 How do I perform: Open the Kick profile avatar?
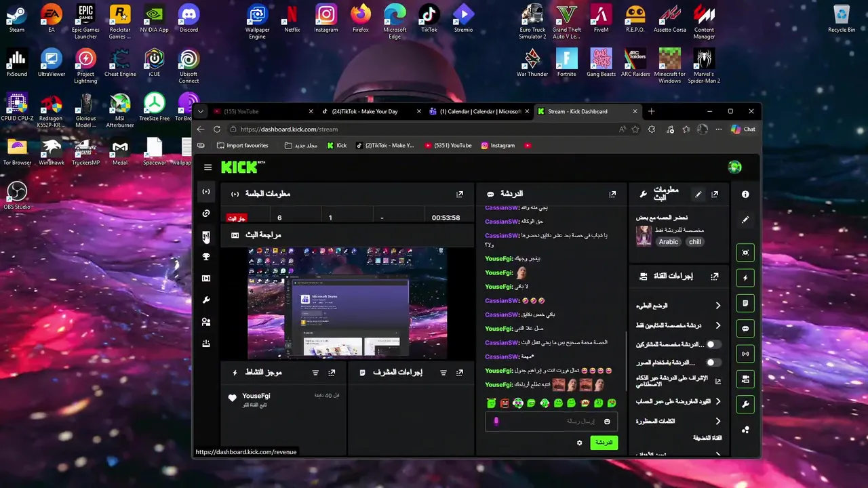pos(734,167)
